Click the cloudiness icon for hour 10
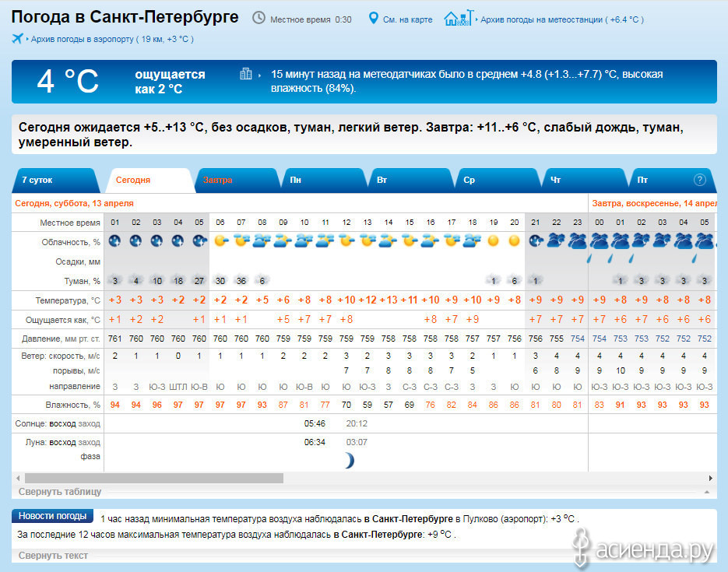 tap(304, 240)
